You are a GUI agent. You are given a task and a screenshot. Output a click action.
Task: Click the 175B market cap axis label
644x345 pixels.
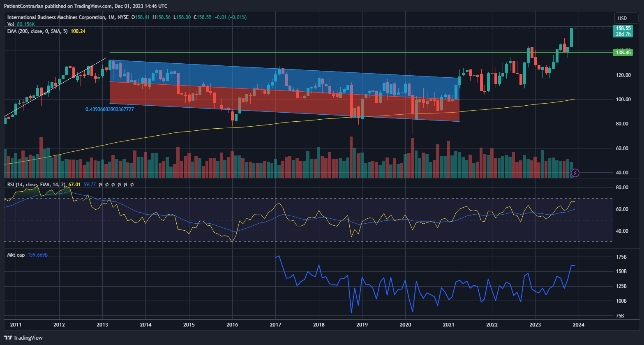[x=621, y=257]
